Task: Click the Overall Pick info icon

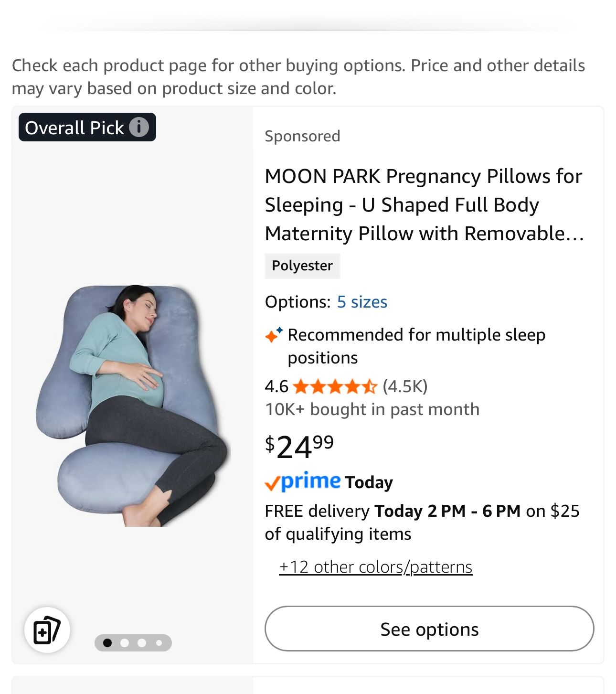Action: (139, 127)
